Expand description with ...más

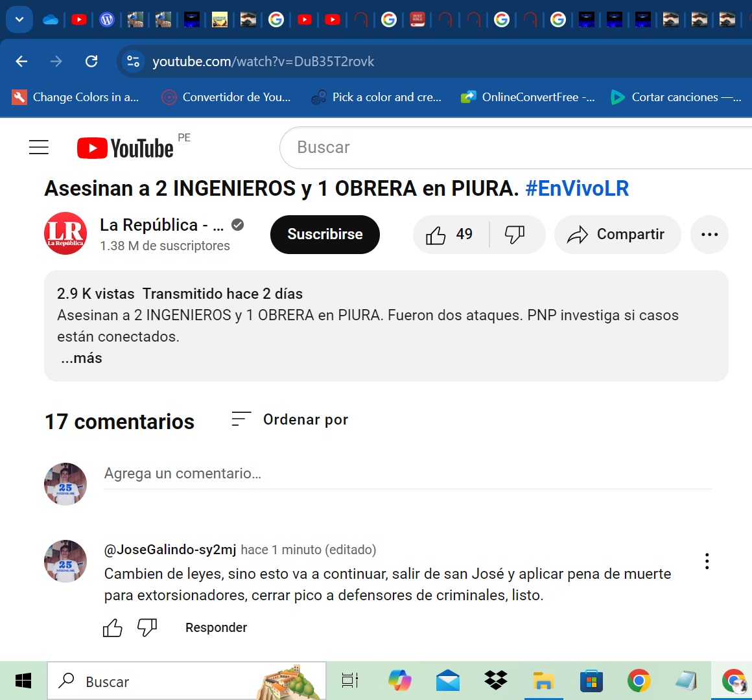(82, 358)
